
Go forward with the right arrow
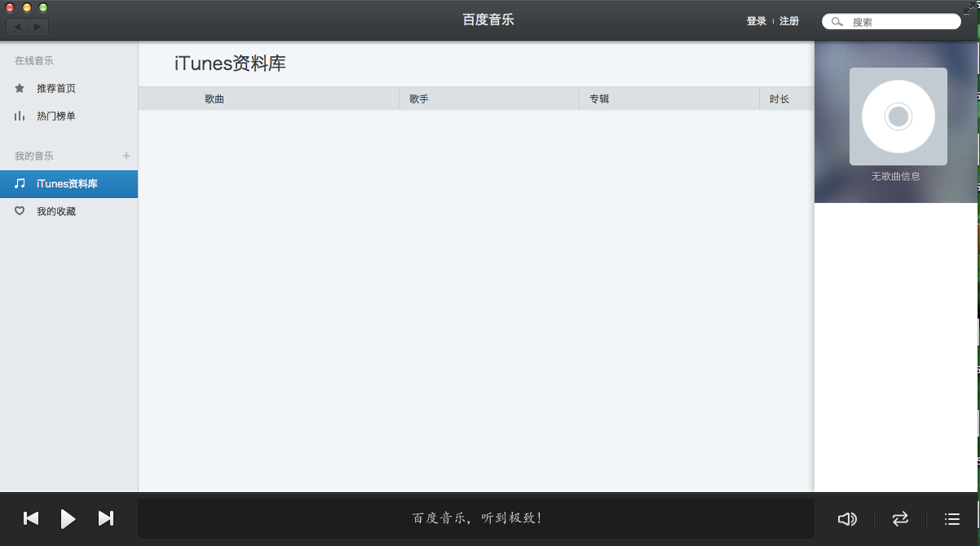[38, 27]
